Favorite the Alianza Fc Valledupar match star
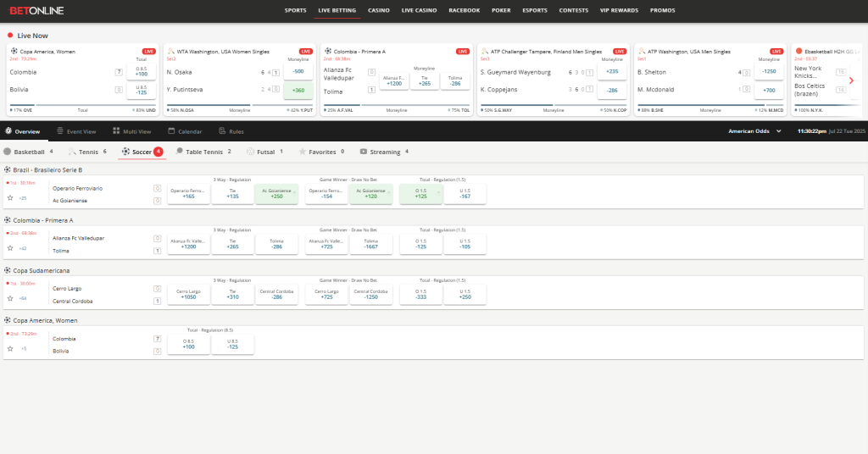This screenshot has height=454, width=868. click(x=10, y=248)
